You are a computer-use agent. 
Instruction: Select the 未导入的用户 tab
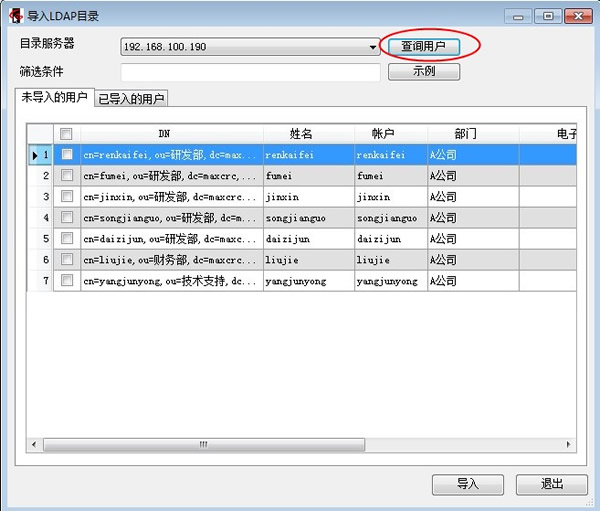coord(54,97)
